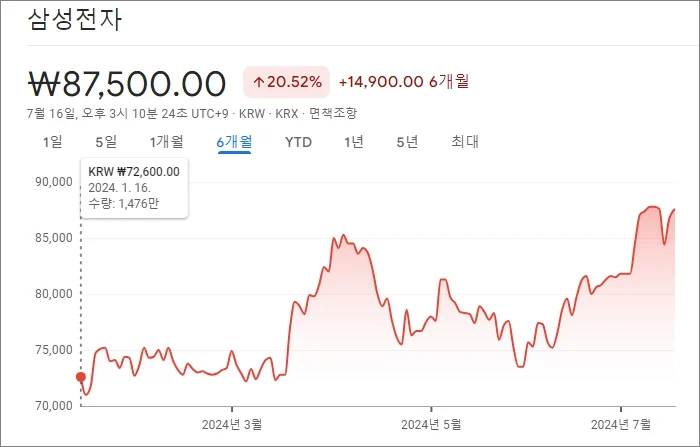Select the 5년 range tab
This screenshot has height=447, width=700.
click(407, 142)
